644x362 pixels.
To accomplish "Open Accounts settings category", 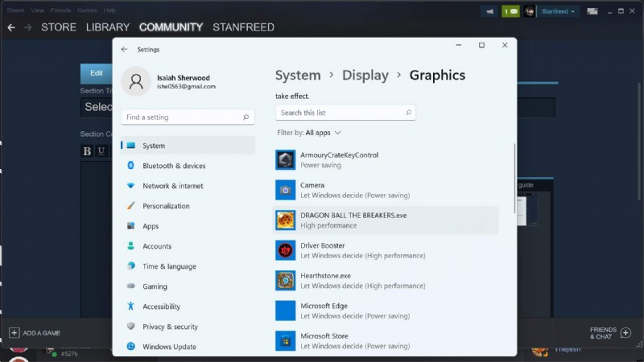I will pyautogui.click(x=188, y=246).
